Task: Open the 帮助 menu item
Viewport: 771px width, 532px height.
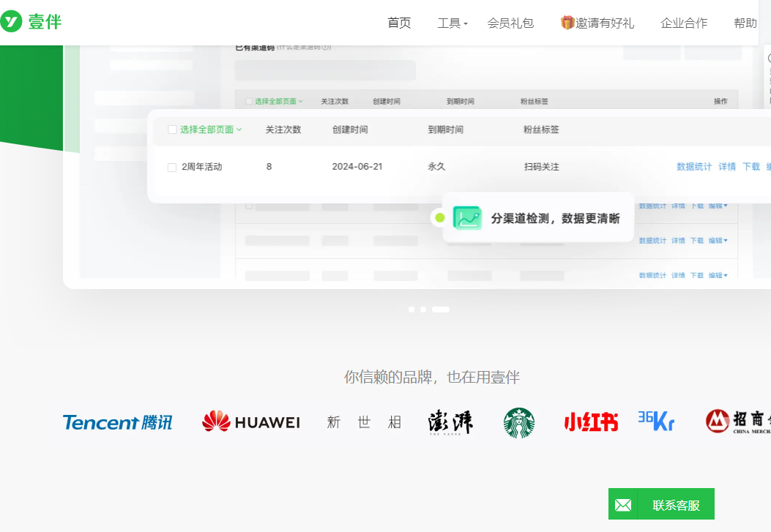Action: (x=745, y=23)
